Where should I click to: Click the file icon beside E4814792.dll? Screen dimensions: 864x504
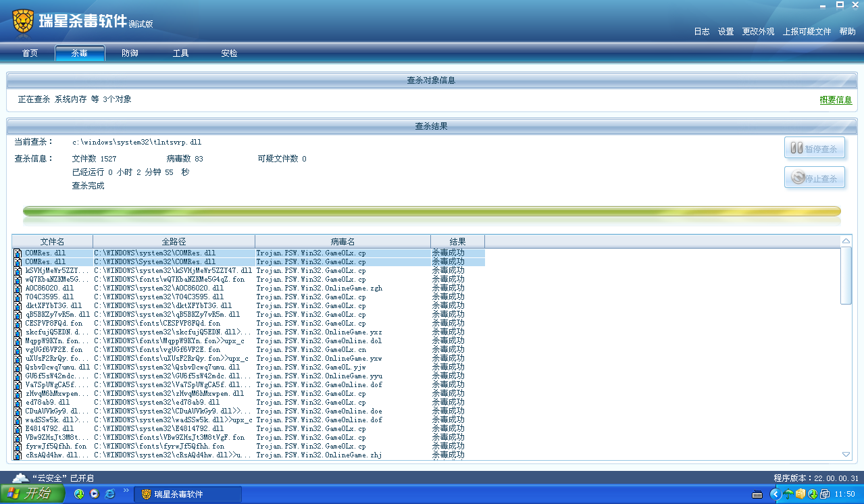pos(18,428)
